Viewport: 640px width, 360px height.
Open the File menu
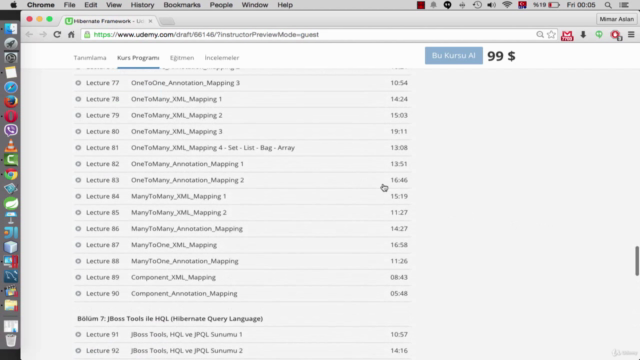point(69,5)
